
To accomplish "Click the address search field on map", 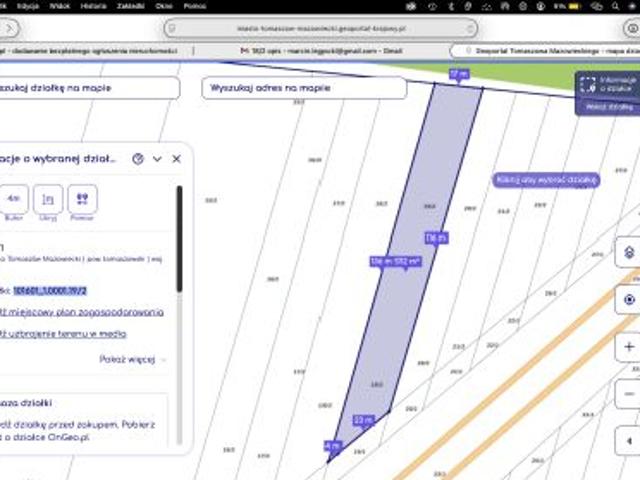I will [x=304, y=88].
